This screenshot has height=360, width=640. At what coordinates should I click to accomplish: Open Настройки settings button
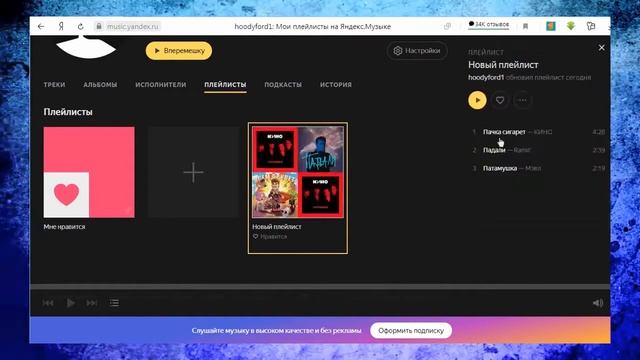(x=417, y=51)
